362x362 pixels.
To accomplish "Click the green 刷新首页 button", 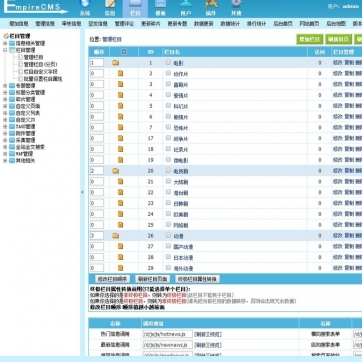I will [x=338, y=39].
